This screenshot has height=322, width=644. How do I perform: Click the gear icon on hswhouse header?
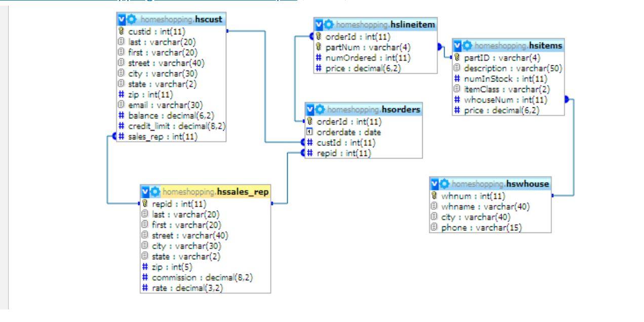445,184
